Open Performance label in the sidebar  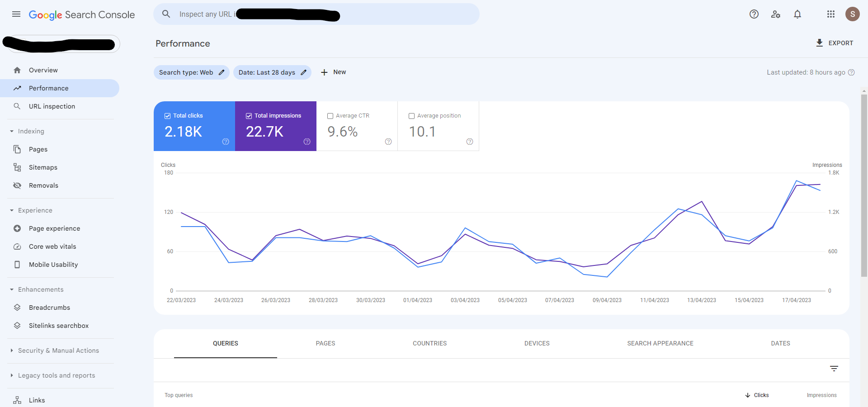pos(49,88)
